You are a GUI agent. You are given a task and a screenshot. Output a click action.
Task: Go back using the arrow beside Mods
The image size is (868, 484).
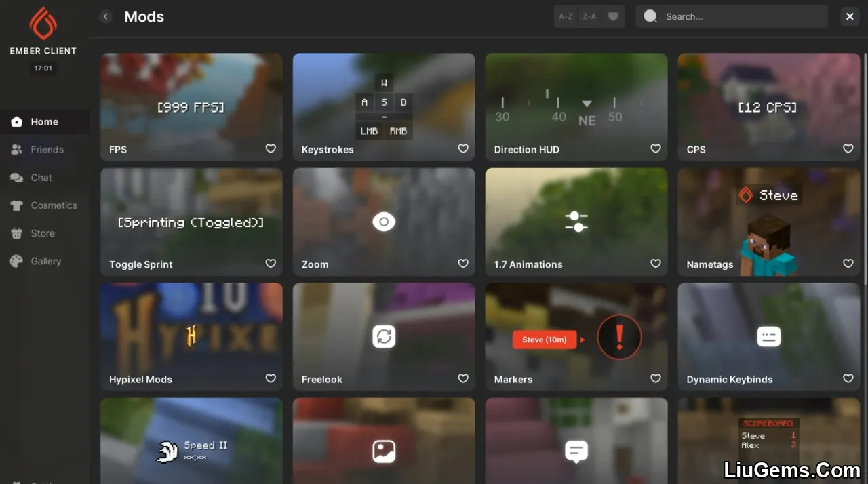pos(106,16)
